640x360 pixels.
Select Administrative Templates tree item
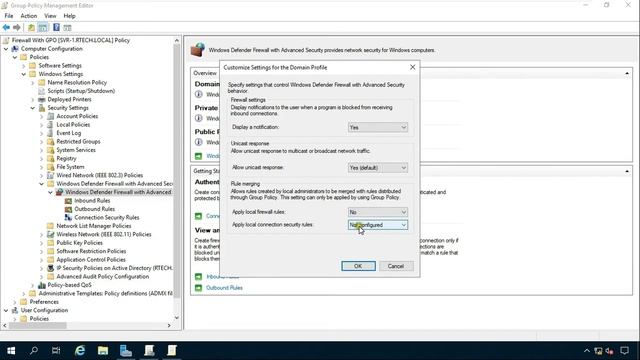(105, 293)
